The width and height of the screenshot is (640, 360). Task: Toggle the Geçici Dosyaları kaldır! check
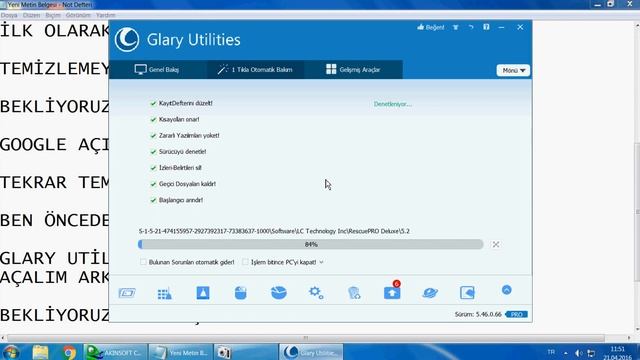[x=153, y=184]
